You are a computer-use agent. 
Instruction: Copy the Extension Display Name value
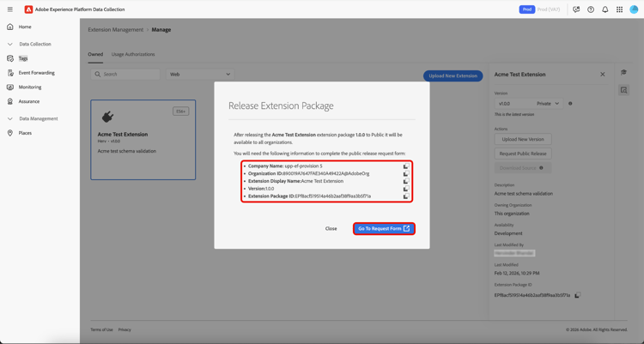coord(406,181)
